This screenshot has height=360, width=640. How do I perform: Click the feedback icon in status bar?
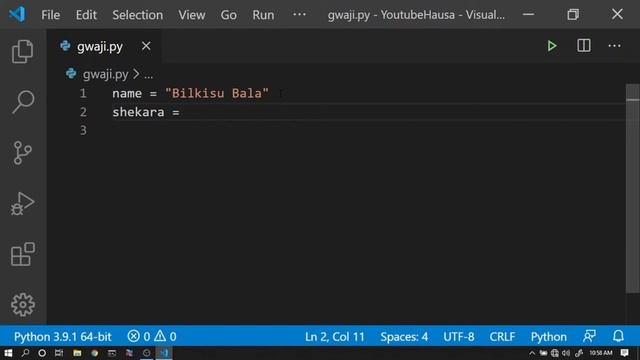pos(589,336)
